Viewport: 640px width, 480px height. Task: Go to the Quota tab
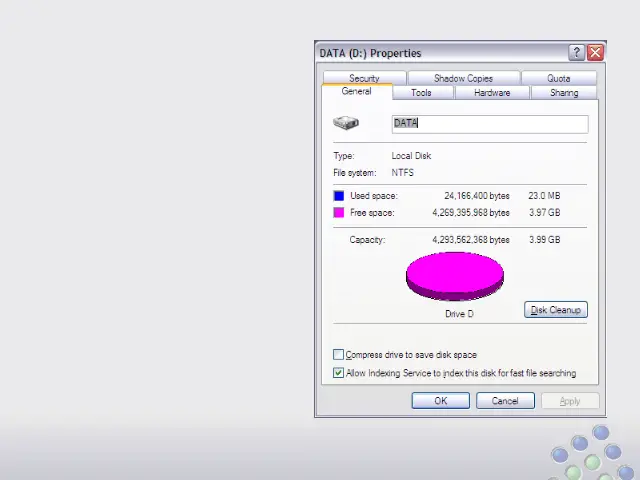(x=559, y=78)
